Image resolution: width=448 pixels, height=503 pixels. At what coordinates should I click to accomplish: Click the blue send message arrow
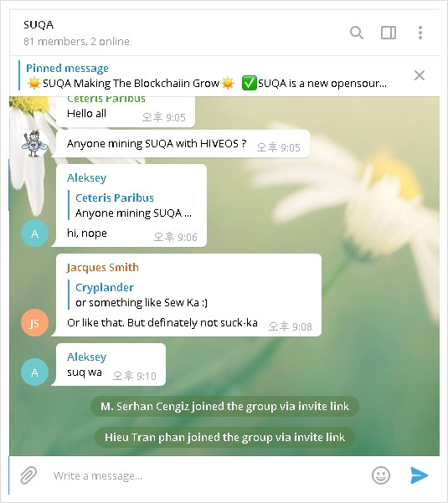click(420, 475)
